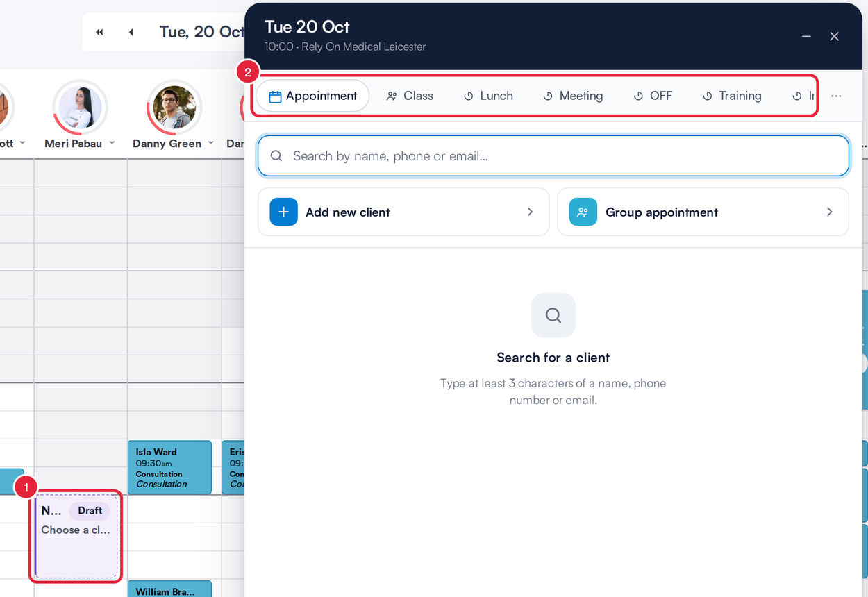Open Isla Ward's 09:30 consultation appointment
This screenshot has width=868, height=597.
tap(169, 467)
